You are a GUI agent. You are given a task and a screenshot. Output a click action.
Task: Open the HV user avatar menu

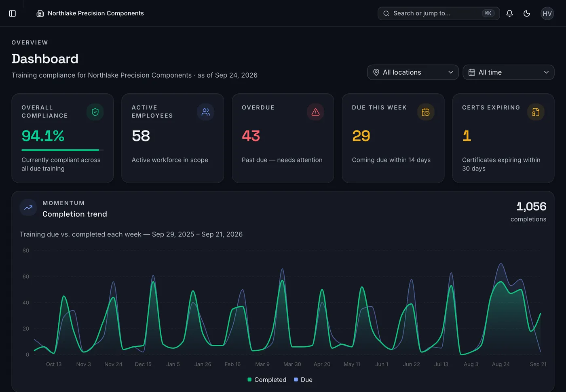point(547,13)
